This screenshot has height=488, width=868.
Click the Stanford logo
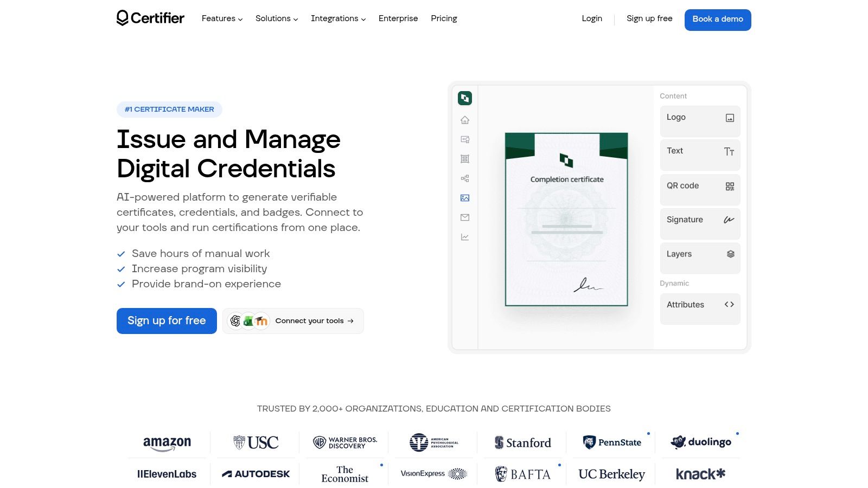tap(523, 442)
